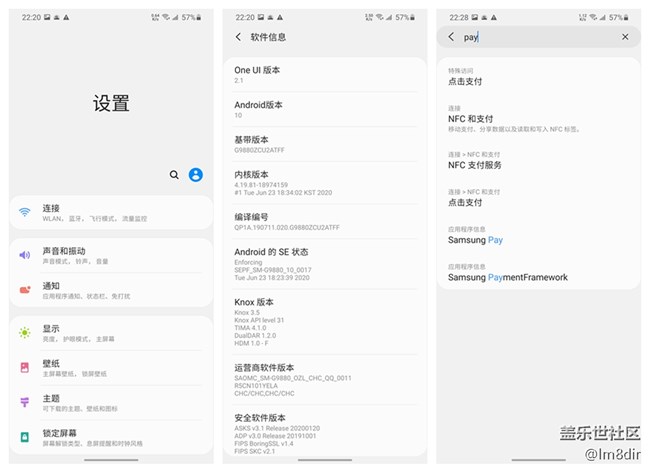650x473 pixels.
Task: Open the Samsung account profile icon
Action: [x=196, y=175]
